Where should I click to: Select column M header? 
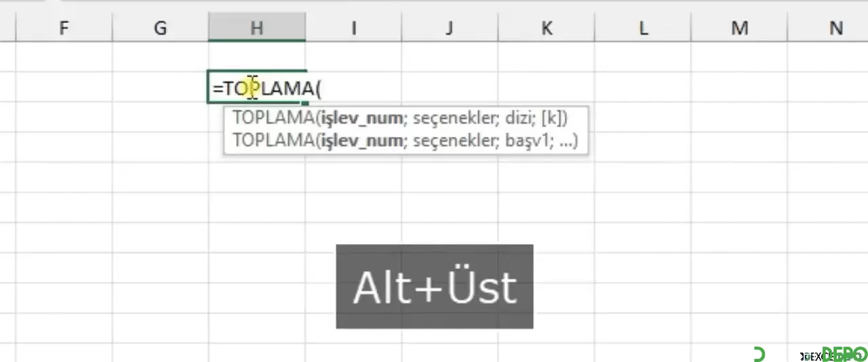[739, 28]
